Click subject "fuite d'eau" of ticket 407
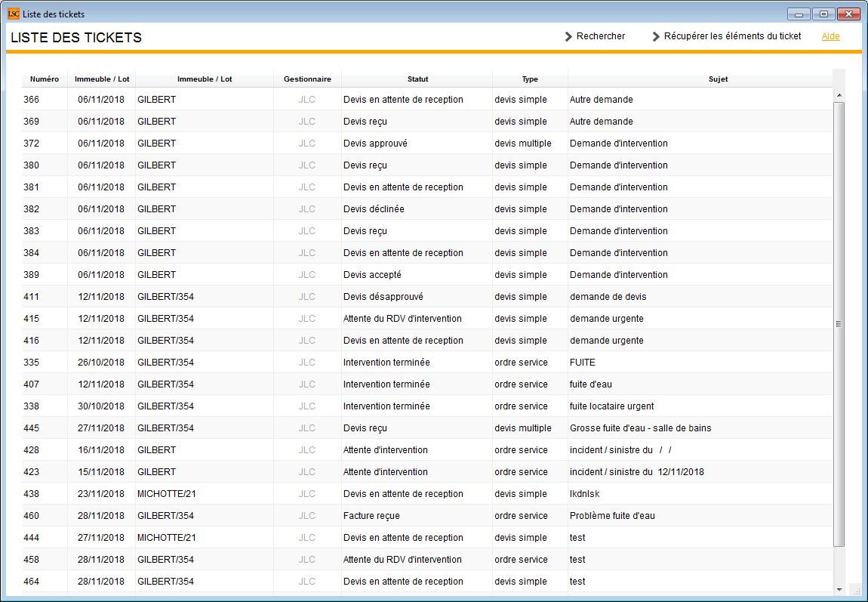This screenshot has width=868, height=602. [591, 384]
